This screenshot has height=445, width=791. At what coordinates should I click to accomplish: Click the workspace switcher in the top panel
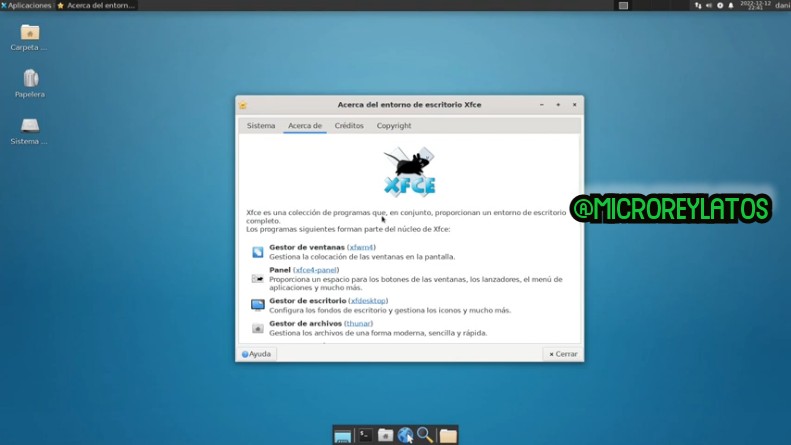623,6
